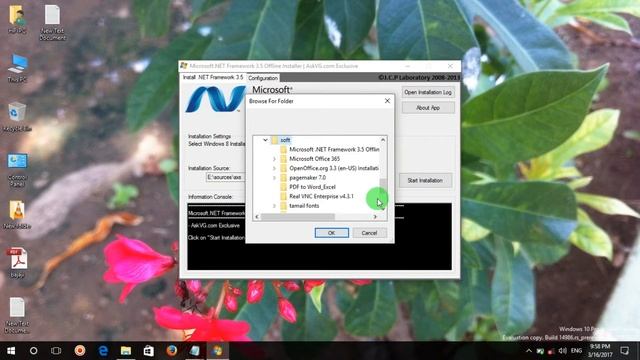
Task: Expand the OpenOffice.org 3.3 folder node
Action: tap(274, 168)
